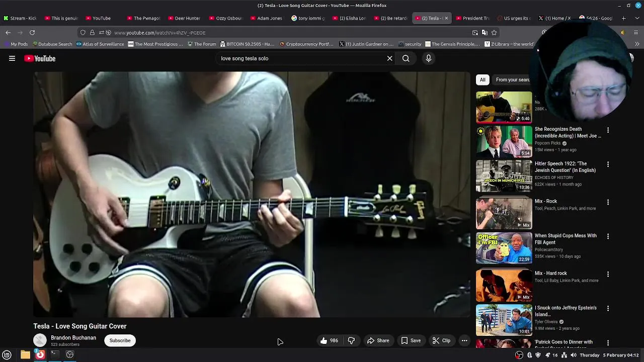Viewport: 644px width, 362px height.
Task: Save the video to a playlist
Action: (x=411, y=340)
